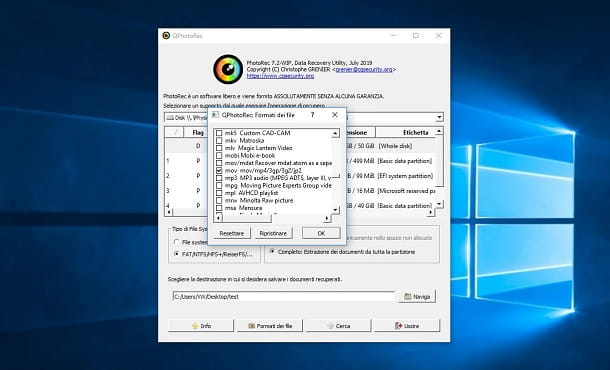Viewport: 610px width, 370px height.
Task: Click the Flag column header
Action: click(198, 133)
